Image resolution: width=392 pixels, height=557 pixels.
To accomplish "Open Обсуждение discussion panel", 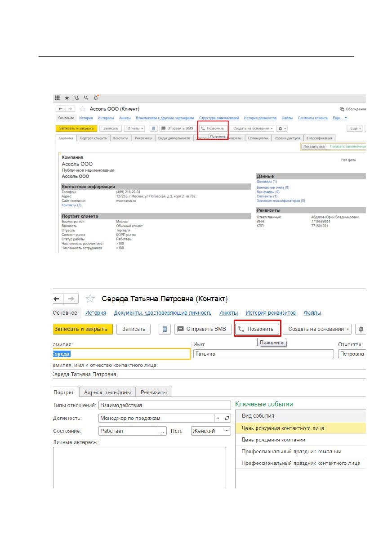I will click(x=353, y=109).
